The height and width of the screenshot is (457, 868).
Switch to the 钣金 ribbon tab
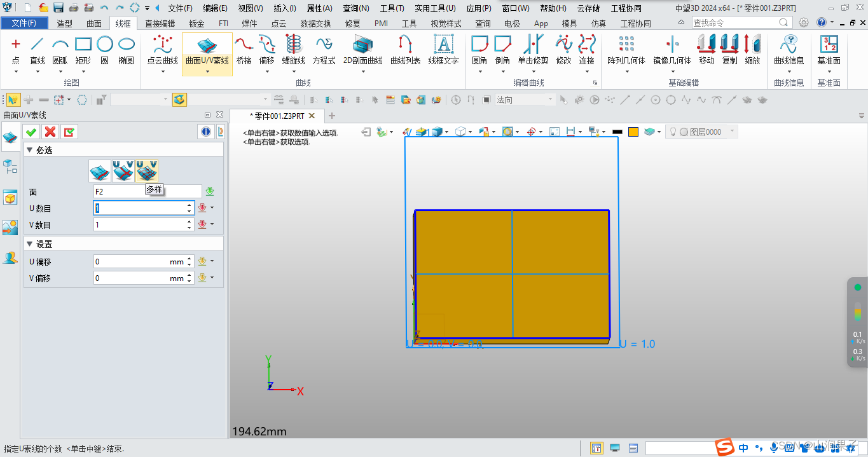196,23
